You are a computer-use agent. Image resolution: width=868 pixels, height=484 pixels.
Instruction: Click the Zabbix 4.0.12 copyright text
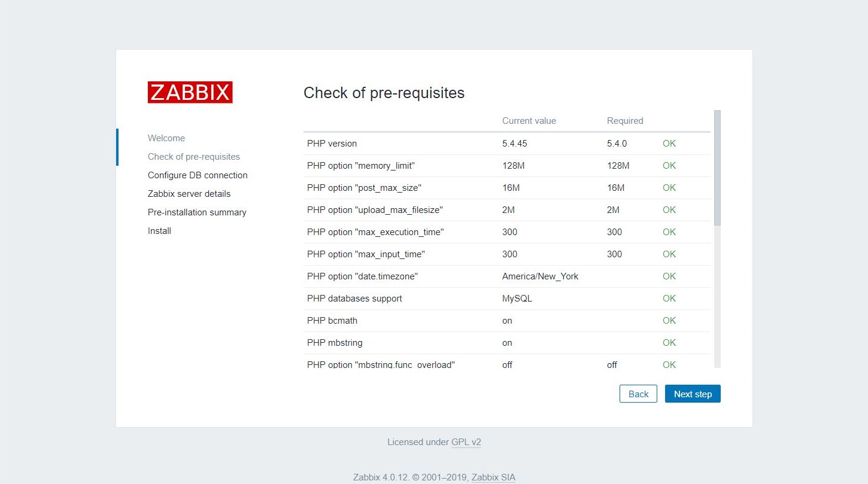point(411,477)
